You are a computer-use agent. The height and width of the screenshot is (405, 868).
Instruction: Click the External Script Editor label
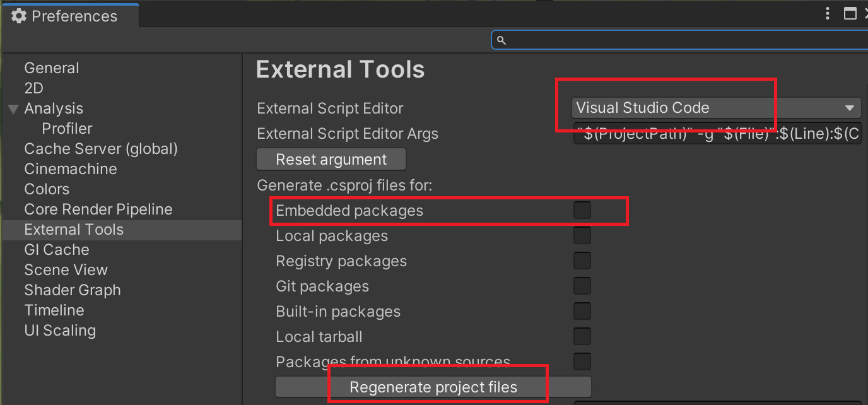click(x=330, y=109)
